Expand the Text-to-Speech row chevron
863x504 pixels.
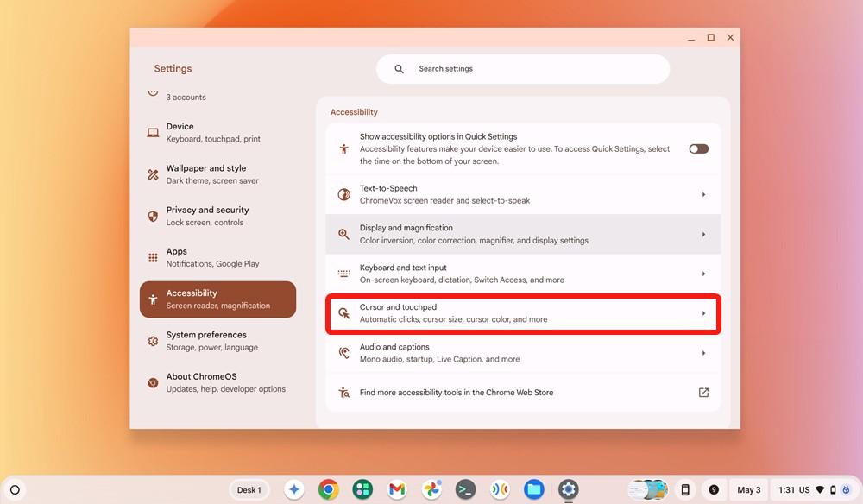(x=703, y=194)
